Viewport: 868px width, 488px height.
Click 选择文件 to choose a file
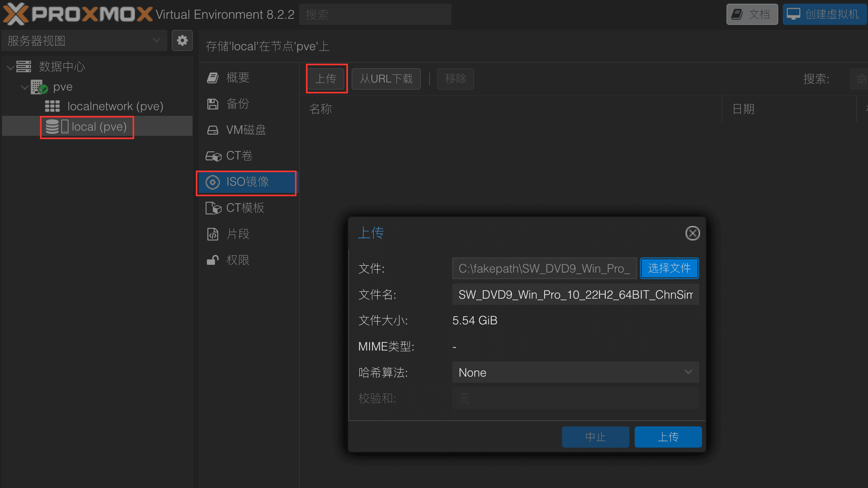(669, 268)
